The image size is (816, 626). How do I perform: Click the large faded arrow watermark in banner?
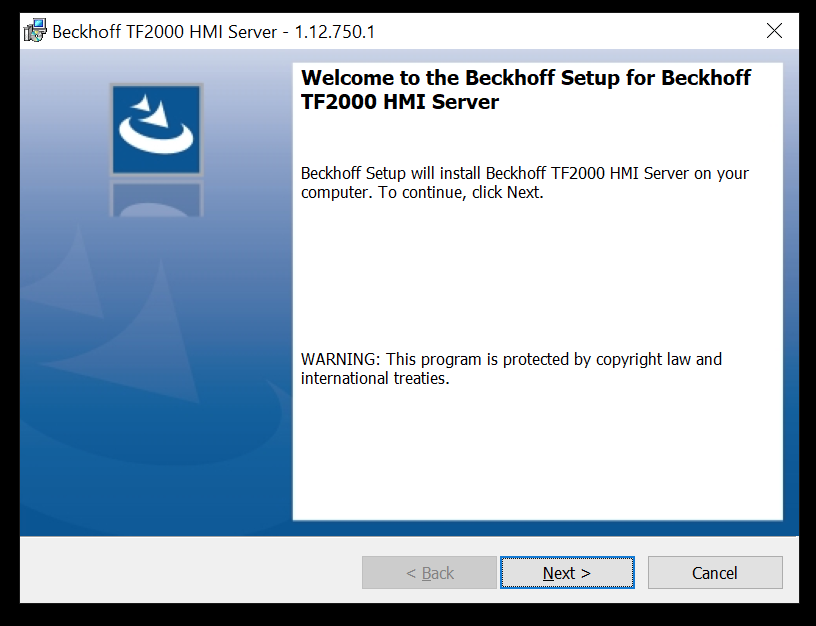pos(130,333)
